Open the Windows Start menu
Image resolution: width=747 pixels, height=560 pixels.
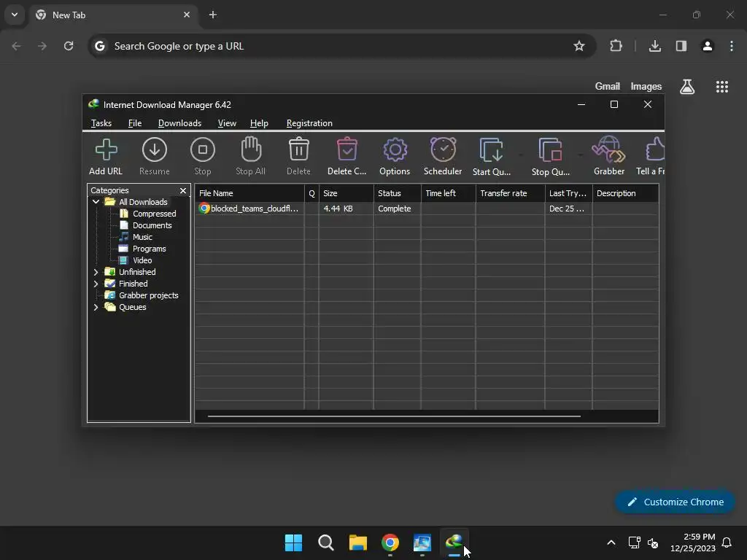click(x=293, y=542)
